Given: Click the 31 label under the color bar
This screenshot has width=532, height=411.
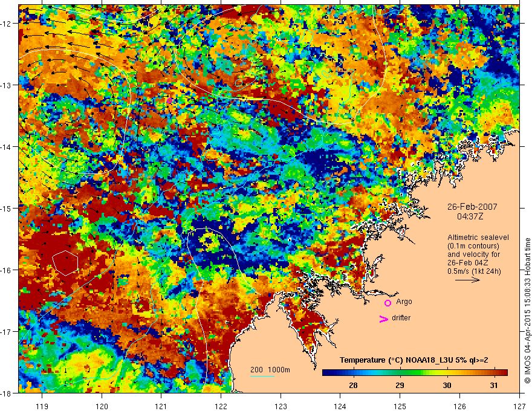Looking at the screenshot, I should click(x=494, y=385).
